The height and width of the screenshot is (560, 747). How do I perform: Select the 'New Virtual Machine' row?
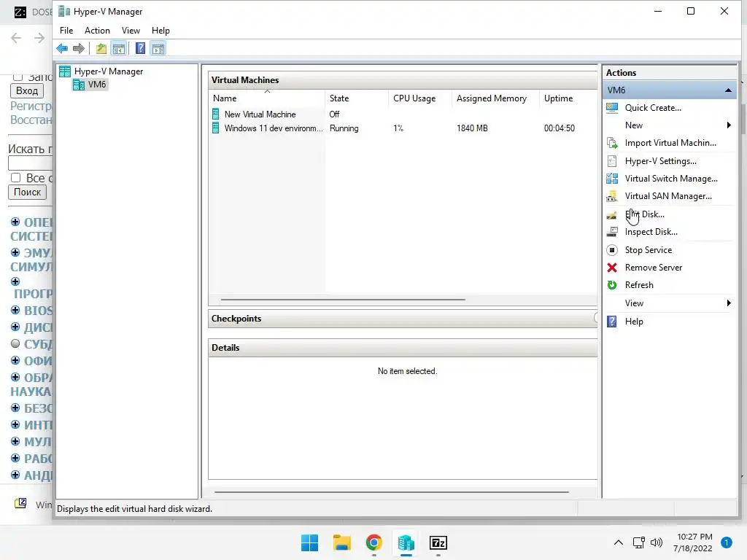coord(403,114)
